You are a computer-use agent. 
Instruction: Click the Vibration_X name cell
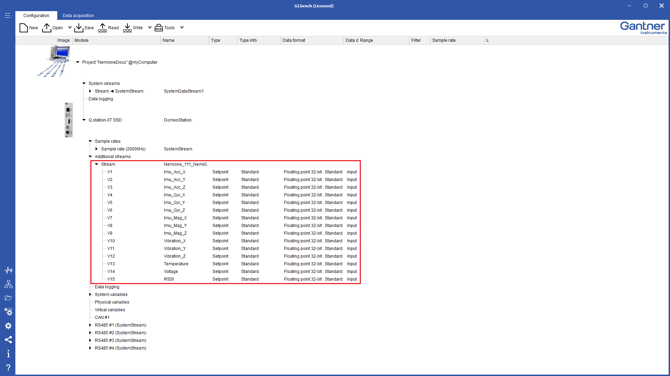click(x=175, y=241)
